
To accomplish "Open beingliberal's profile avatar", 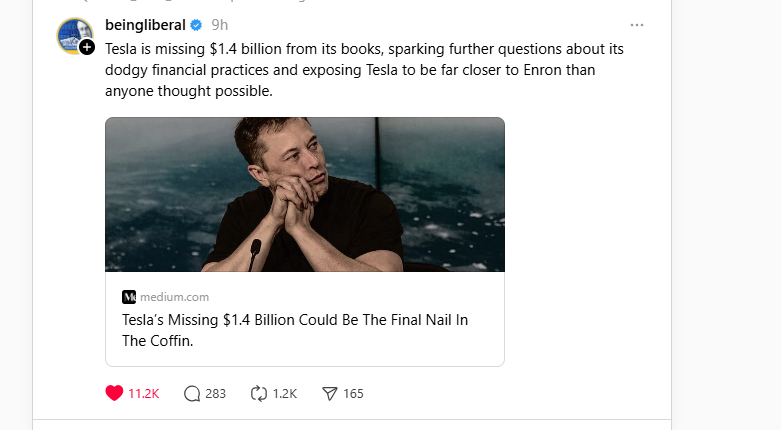I will coord(73,34).
